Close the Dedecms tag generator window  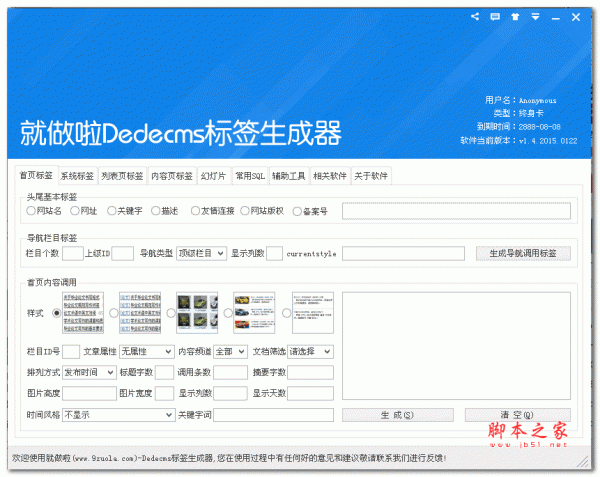[x=576, y=17]
